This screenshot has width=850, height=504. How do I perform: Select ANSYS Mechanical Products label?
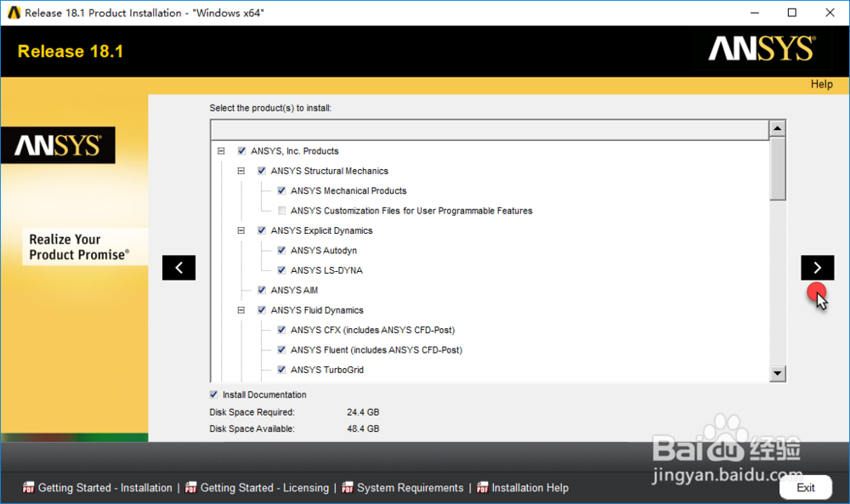(x=348, y=190)
